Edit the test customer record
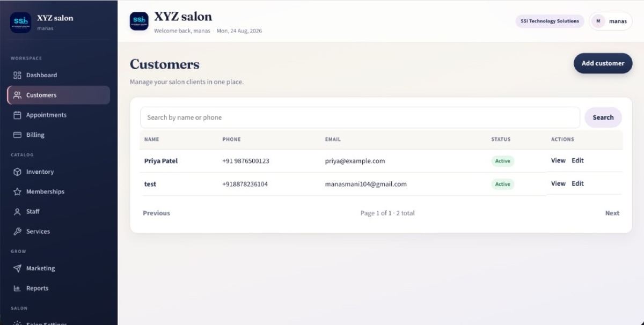 (577, 183)
